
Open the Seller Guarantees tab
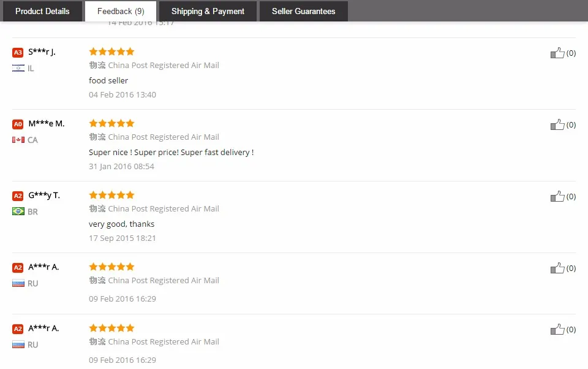tap(303, 11)
